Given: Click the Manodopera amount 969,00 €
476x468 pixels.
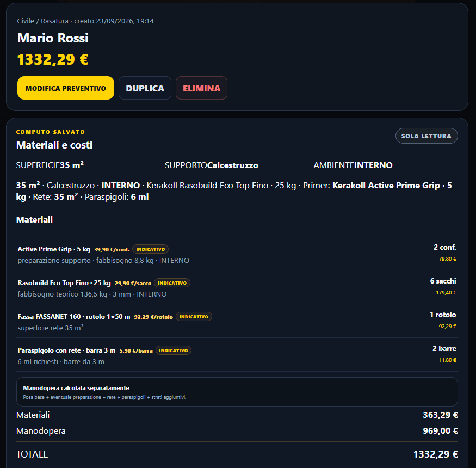Looking at the screenshot, I should pyautogui.click(x=440, y=430).
